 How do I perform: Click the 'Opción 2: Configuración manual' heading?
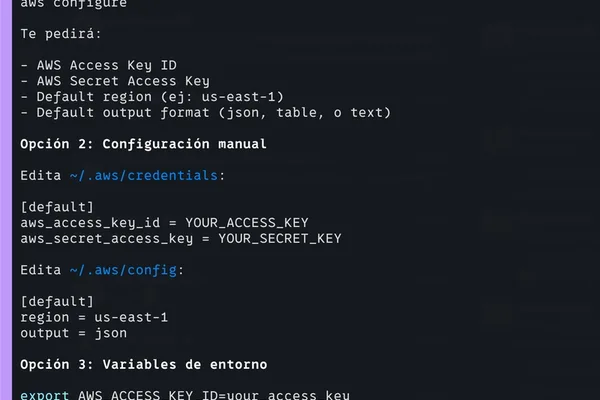pyautogui.click(x=143, y=144)
